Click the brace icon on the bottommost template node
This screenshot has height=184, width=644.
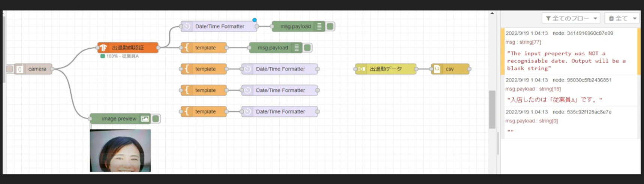(187, 112)
